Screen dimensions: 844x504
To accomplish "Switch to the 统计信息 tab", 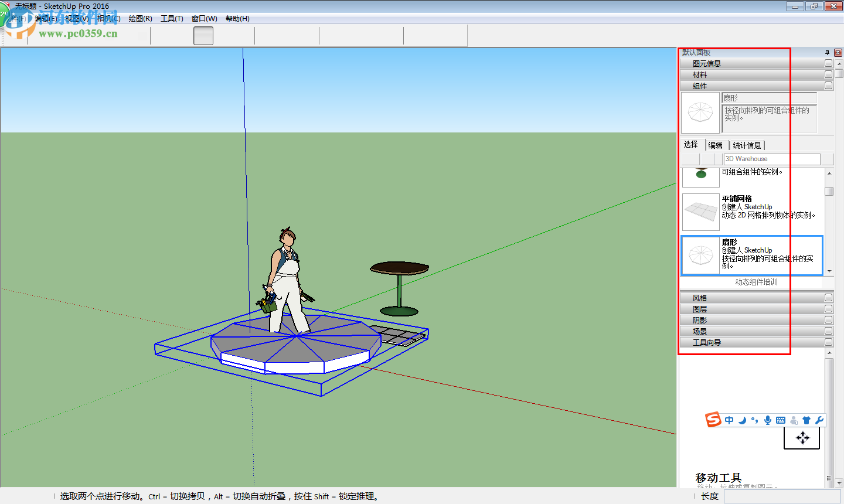I will pyautogui.click(x=747, y=145).
